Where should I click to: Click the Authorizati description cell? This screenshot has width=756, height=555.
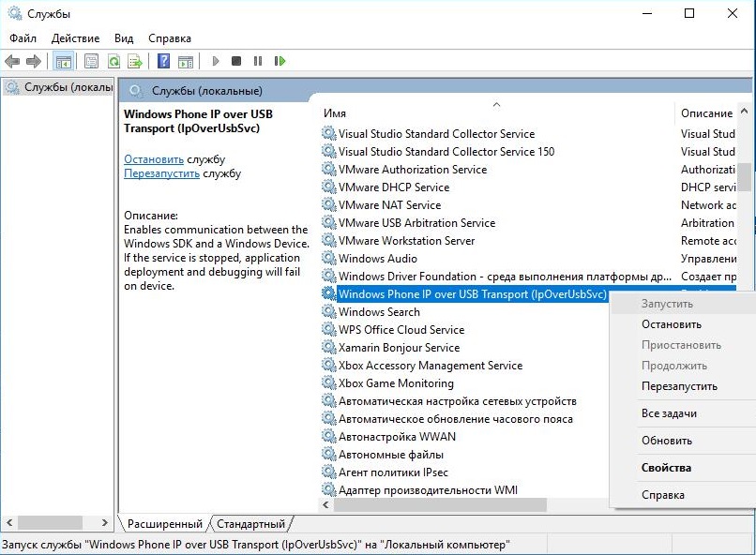click(x=708, y=169)
